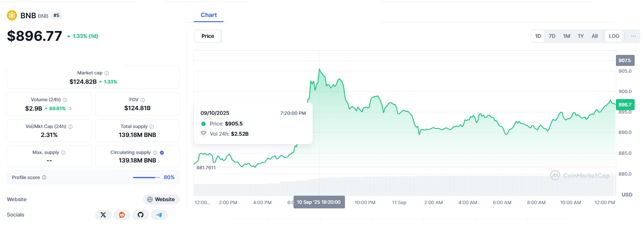
Task: Click the $124.81B FDV value
Action: [x=138, y=108]
